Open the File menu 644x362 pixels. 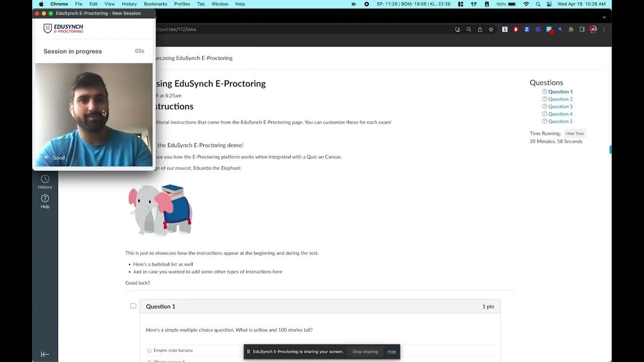78,4
